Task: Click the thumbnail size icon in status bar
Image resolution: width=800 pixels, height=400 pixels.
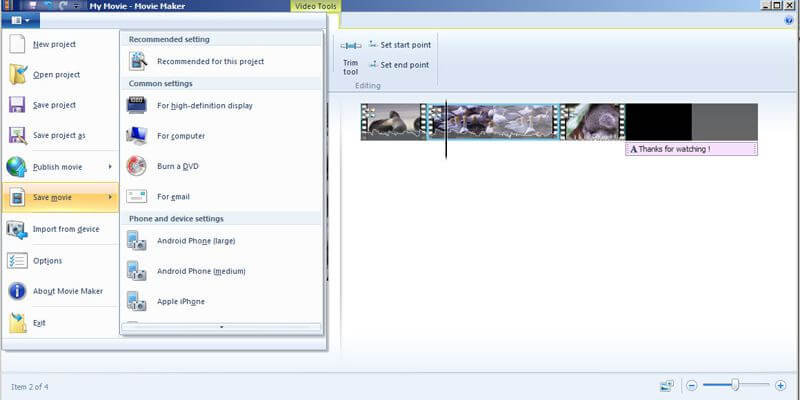Action: click(x=666, y=386)
